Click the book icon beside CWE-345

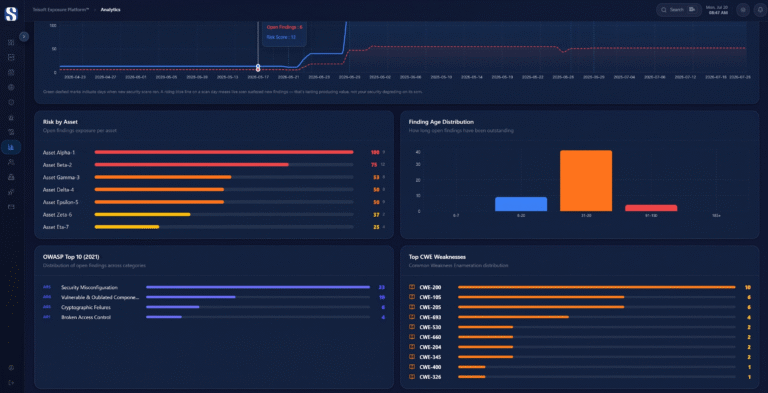click(412, 357)
